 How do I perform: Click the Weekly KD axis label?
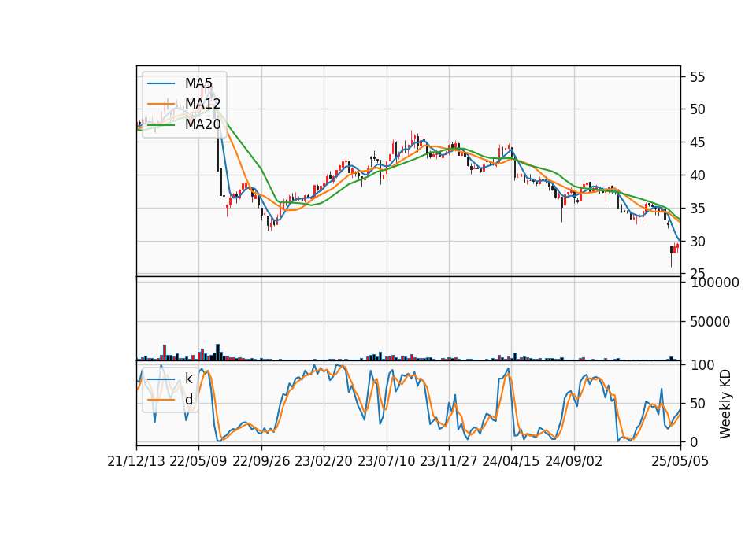[725, 404]
